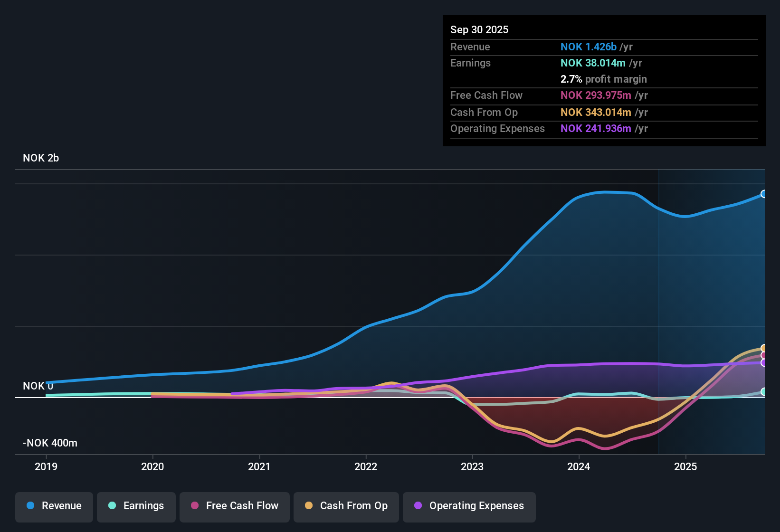This screenshot has height=532, width=780.
Task: Click the orange Cash From Op dot
Action: 308,506
